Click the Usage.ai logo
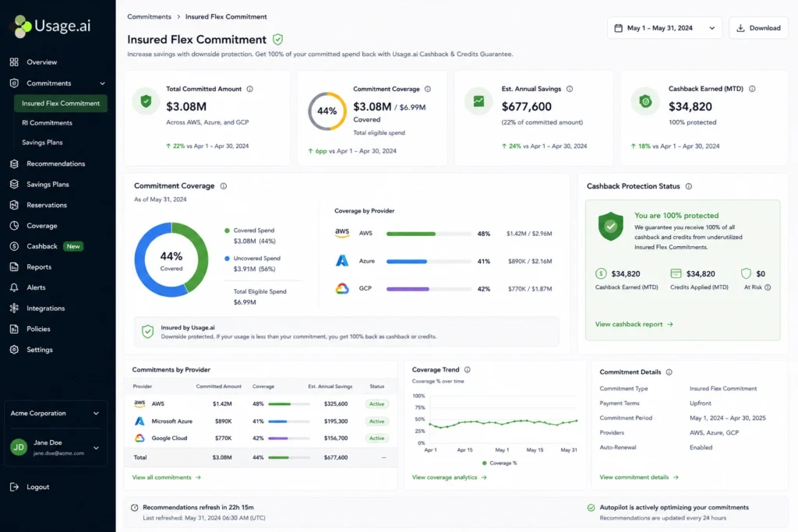Screen dimensions: 798x532 pyautogui.click(x=51, y=26)
